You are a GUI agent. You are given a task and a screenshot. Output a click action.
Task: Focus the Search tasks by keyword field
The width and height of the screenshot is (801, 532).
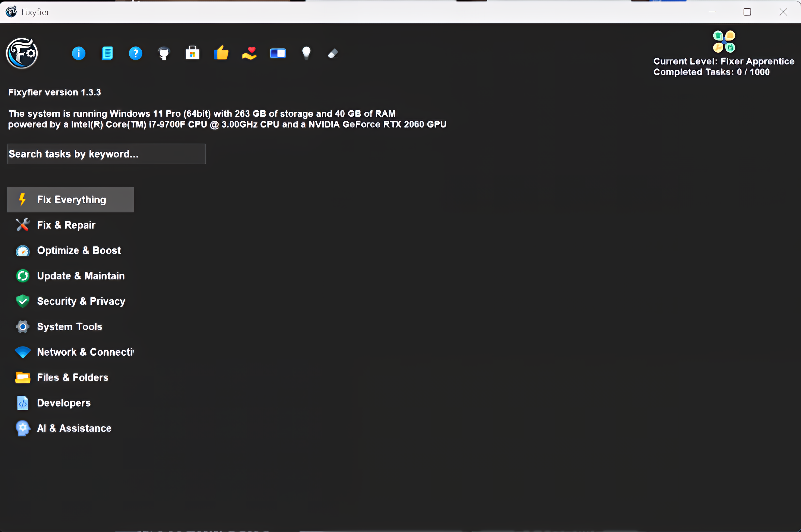coord(106,154)
